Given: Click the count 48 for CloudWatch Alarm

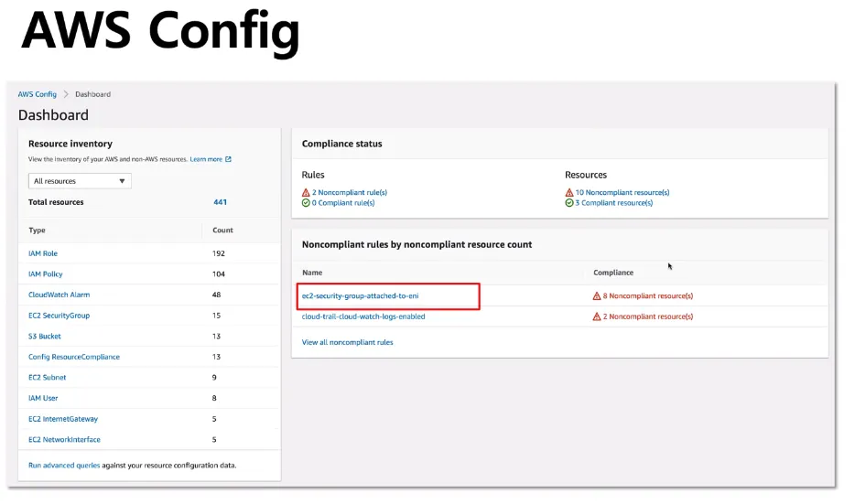Looking at the screenshot, I should coord(216,295).
